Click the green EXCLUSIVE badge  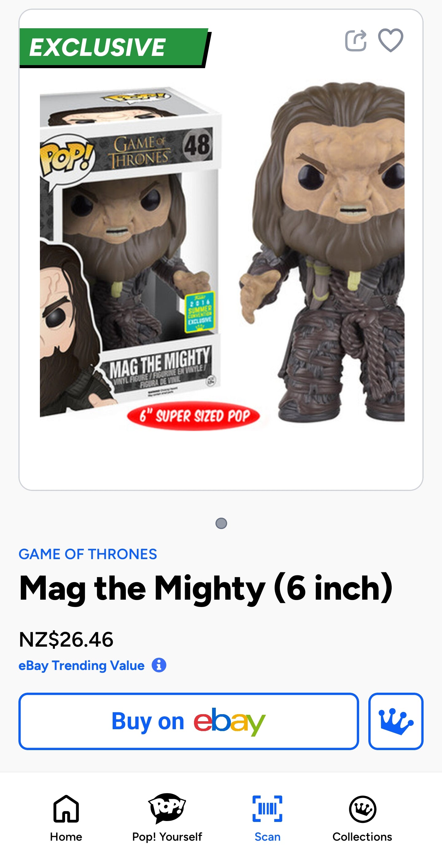pos(114,48)
